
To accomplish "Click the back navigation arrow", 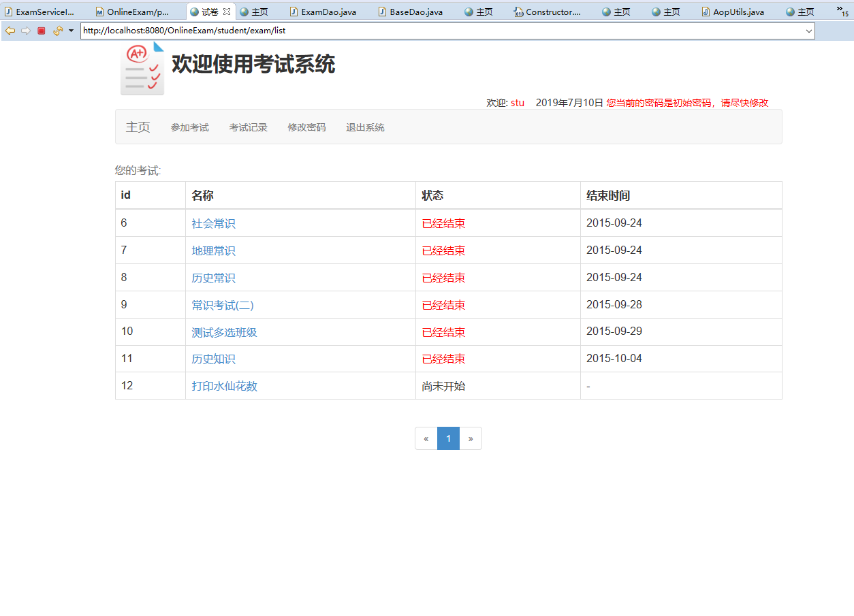I will coord(10,31).
